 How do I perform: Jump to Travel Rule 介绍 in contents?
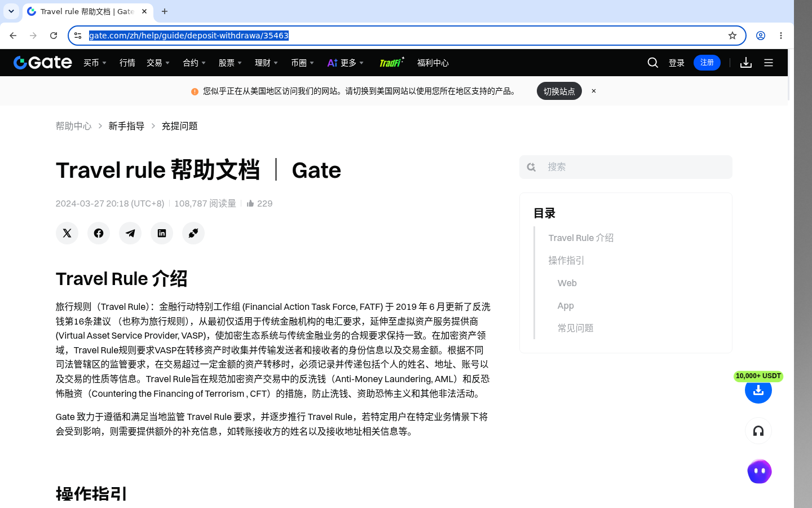[581, 238]
